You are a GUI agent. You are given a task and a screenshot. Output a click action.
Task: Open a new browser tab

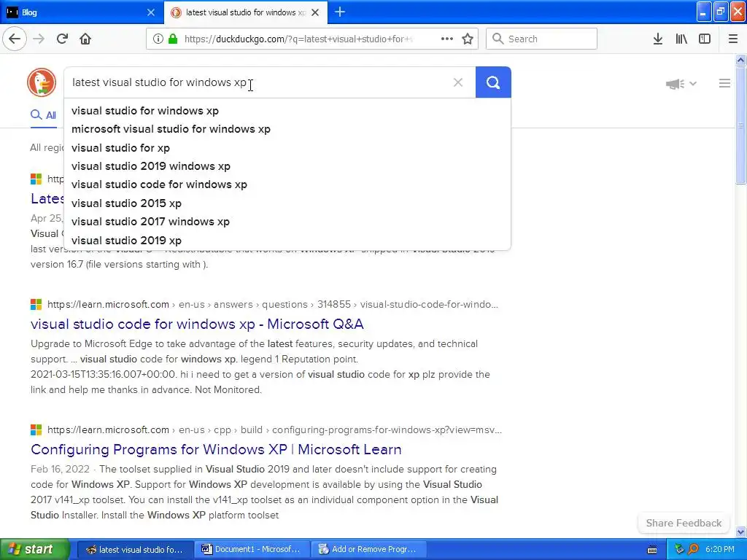(x=340, y=12)
